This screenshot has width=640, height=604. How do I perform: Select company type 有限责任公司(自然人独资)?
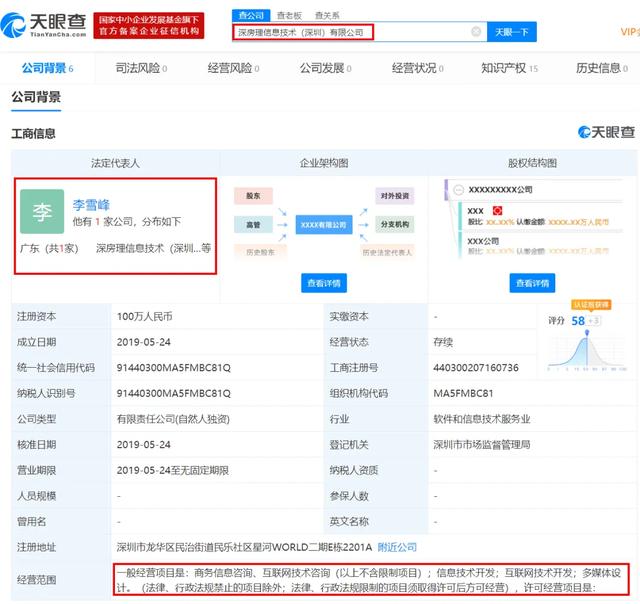pyautogui.click(x=173, y=419)
